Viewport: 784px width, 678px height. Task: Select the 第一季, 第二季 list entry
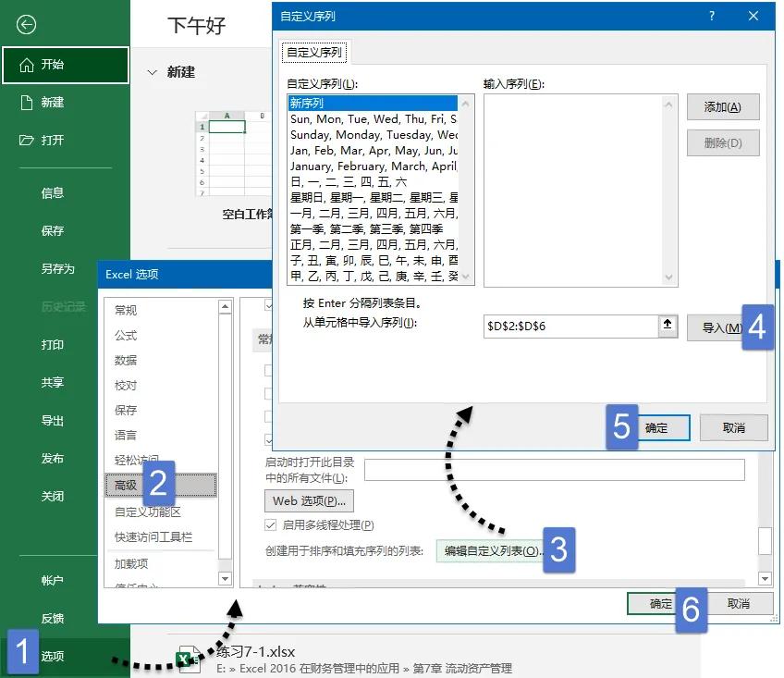(373, 228)
